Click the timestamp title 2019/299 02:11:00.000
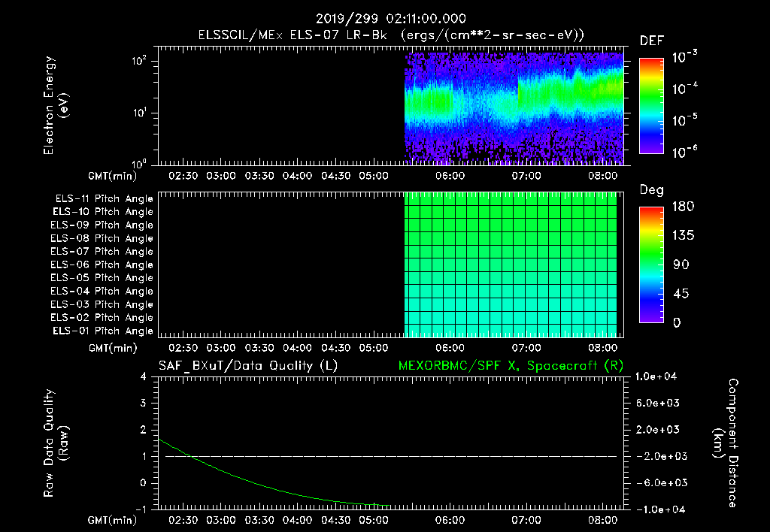This screenshot has width=770, height=532. coord(390,19)
